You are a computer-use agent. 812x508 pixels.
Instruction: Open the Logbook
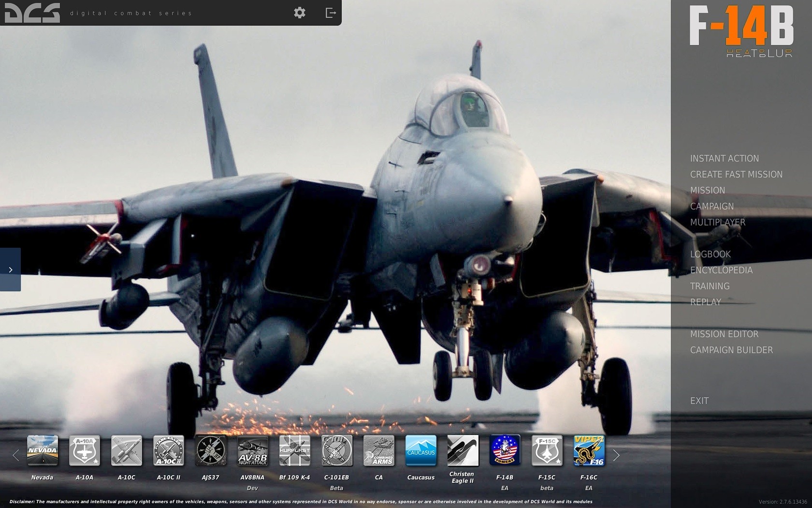pyautogui.click(x=710, y=254)
